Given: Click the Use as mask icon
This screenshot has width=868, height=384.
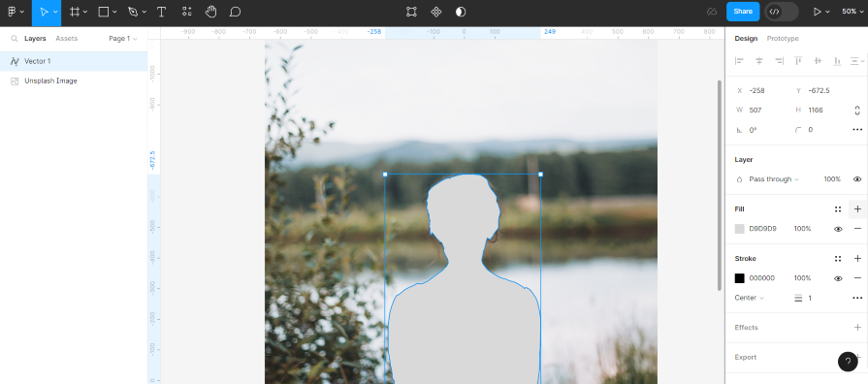Looking at the screenshot, I should click(x=461, y=12).
